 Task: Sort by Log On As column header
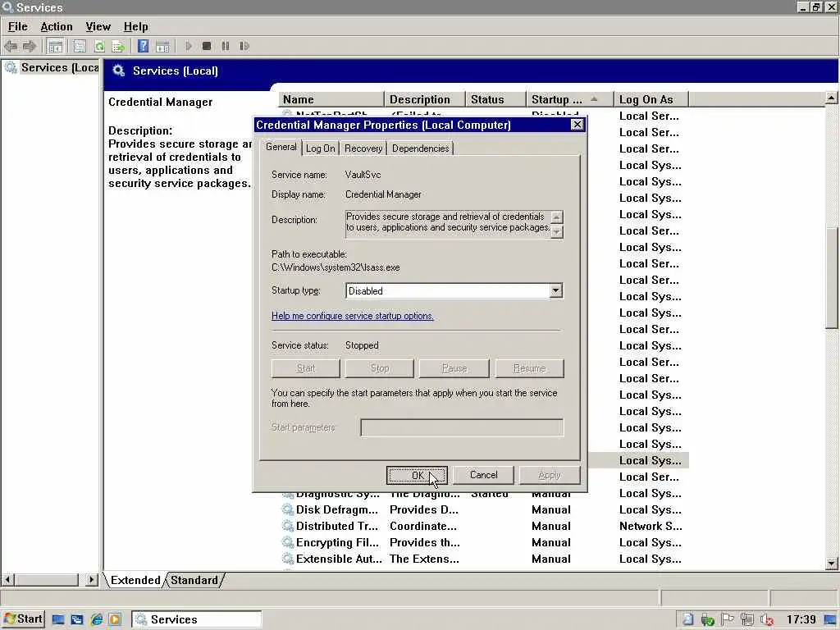pyautogui.click(x=651, y=99)
